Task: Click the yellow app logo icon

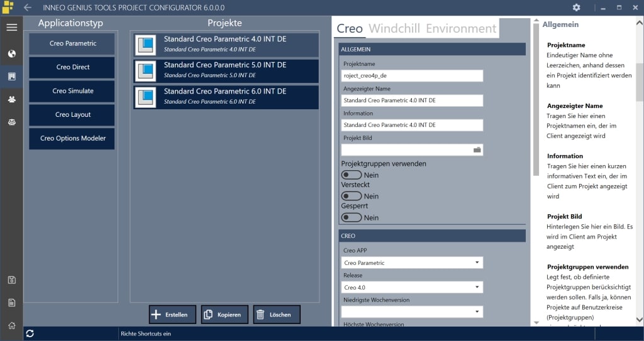Action: [8, 7]
